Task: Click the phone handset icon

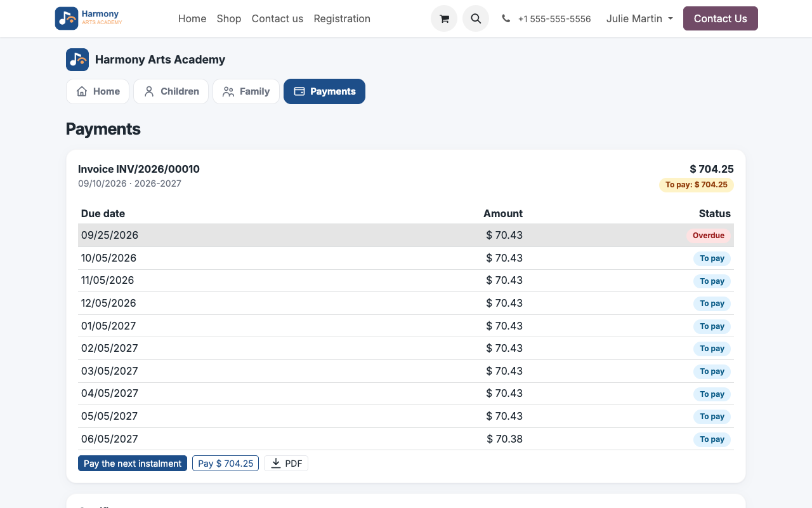Action: coord(506,18)
